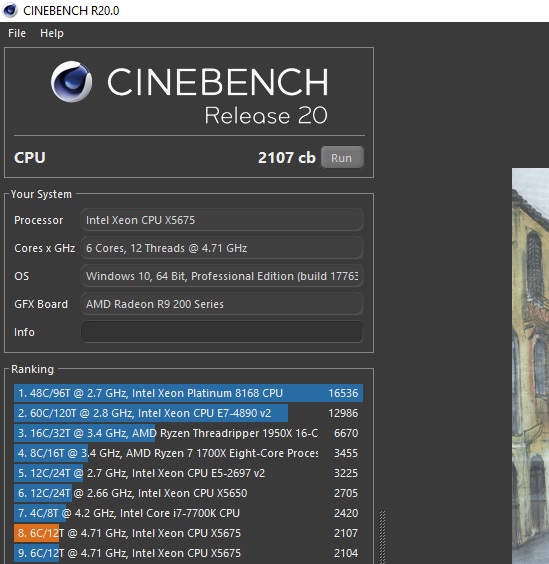Click the Cinebench logo sphere in the banner
Image resolution: width=549 pixels, height=564 pixels.
click(x=71, y=82)
